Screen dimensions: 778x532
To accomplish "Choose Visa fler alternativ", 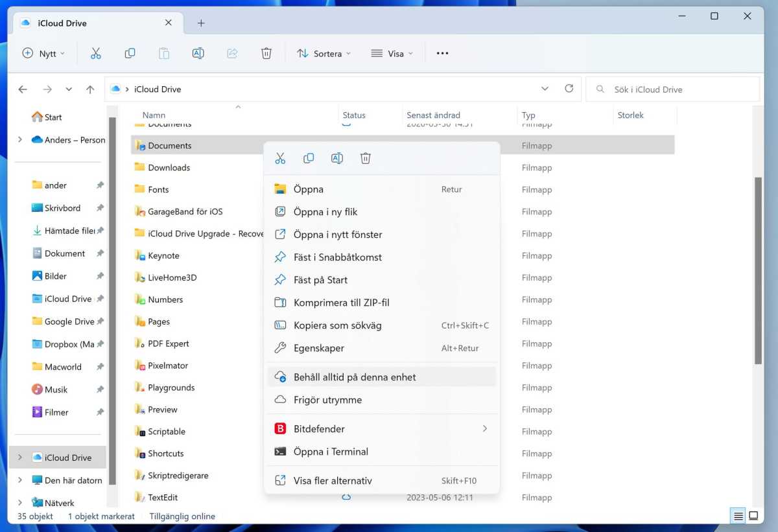I will [x=381, y=481].
